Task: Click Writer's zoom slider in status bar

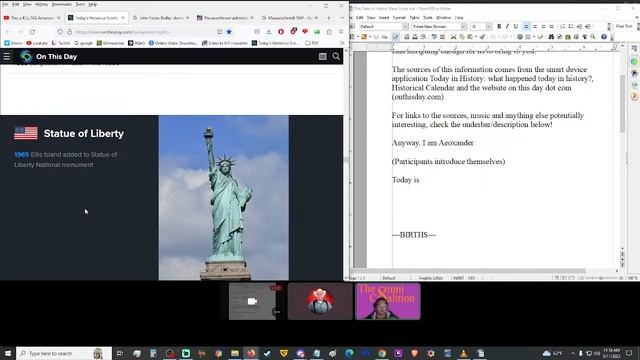Action: pos(601,278)
